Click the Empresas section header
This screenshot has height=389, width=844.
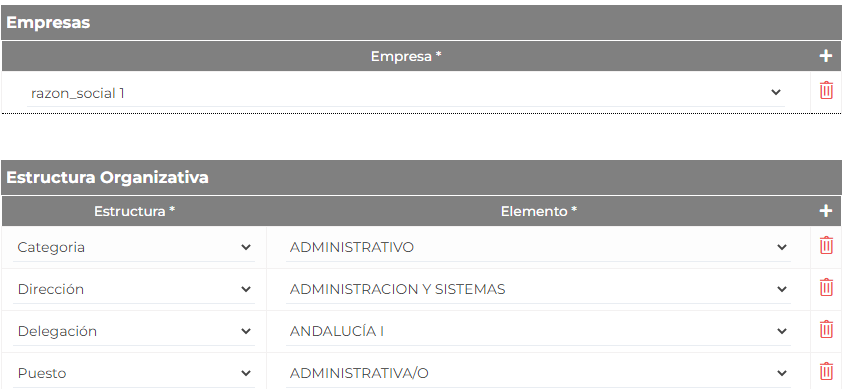[421, 23]
